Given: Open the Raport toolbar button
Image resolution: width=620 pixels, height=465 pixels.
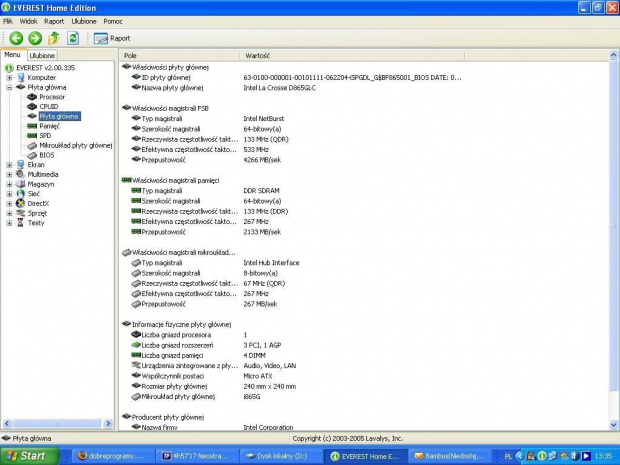Looking at the screenshot, I should click(x=112, y=38).
